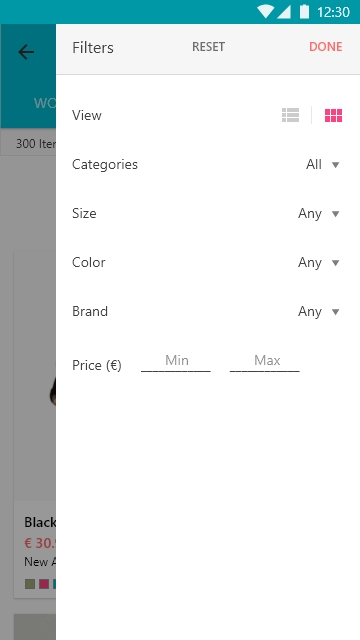The width and height of the screenshot is (360, 640).
Task: Select the magenta color swatch
Action: tap(44, 584)
